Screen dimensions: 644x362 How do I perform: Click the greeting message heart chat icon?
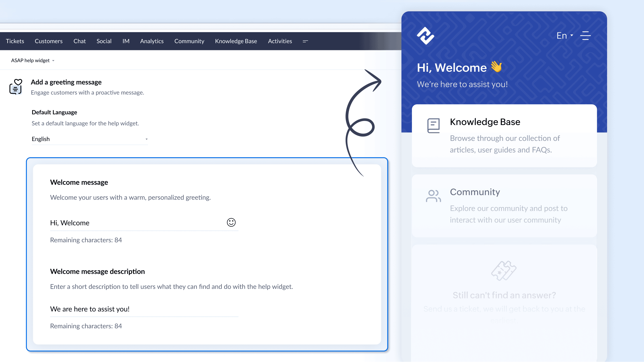(16, 87)
